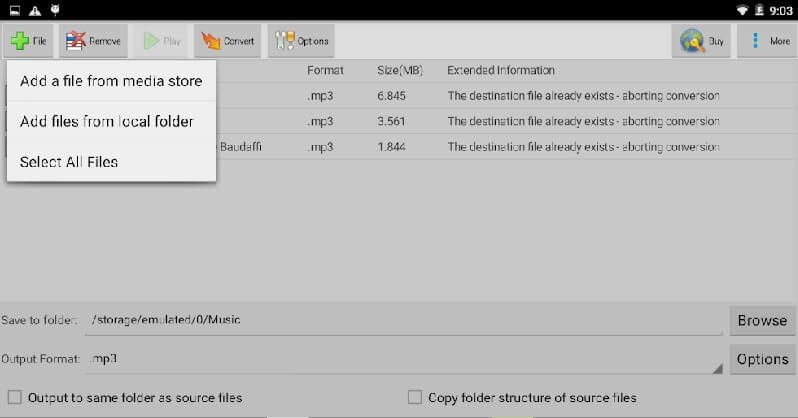798x418 pixels.
Task: Click the Wi-Fi status bar icon
Action: [742, 10]
